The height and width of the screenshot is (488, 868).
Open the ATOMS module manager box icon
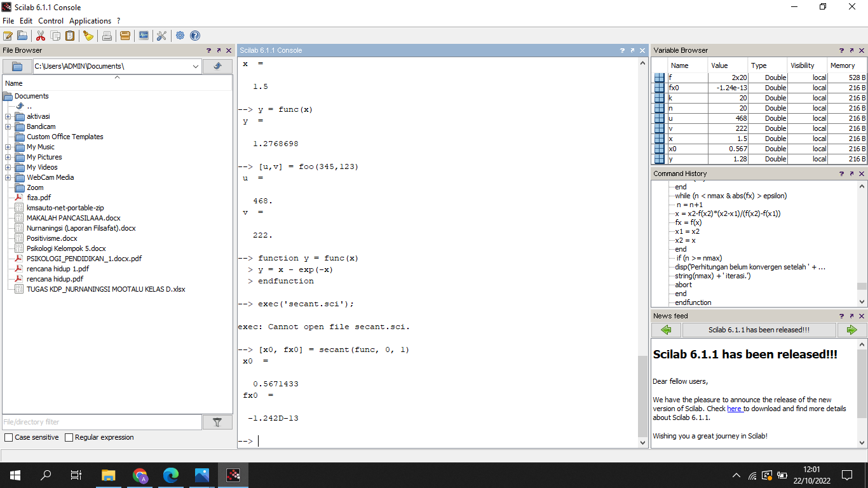(125, 36)
